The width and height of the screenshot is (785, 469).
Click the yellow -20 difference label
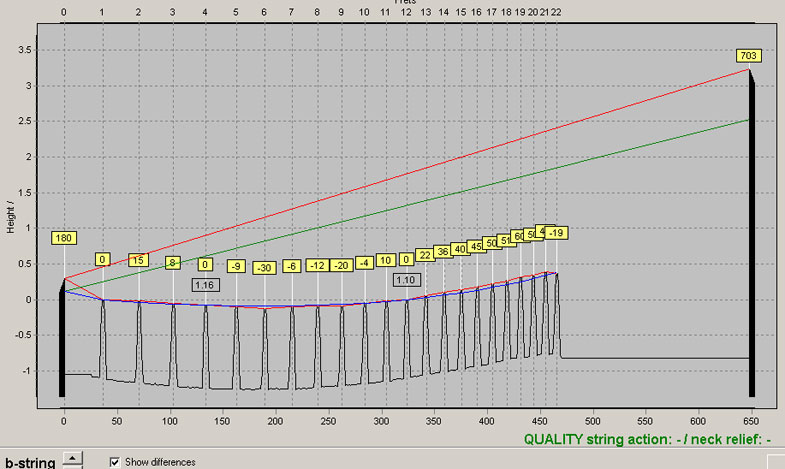tap(342, 265)
